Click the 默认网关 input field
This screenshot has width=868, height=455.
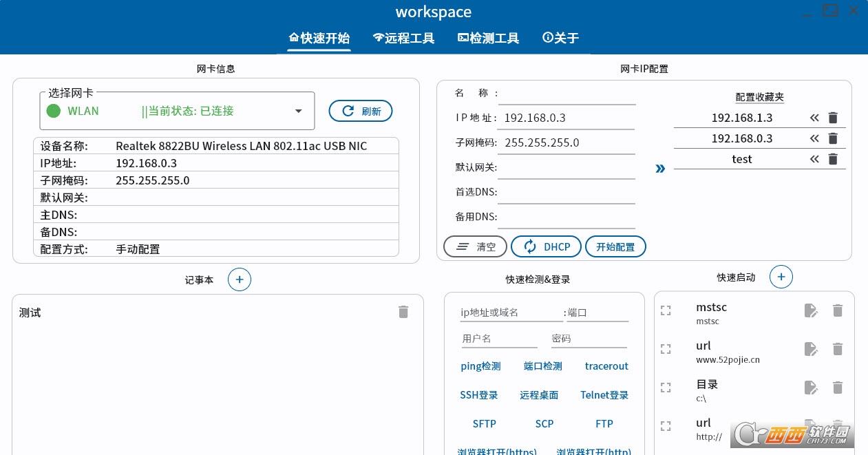click(x=567, y=167)
